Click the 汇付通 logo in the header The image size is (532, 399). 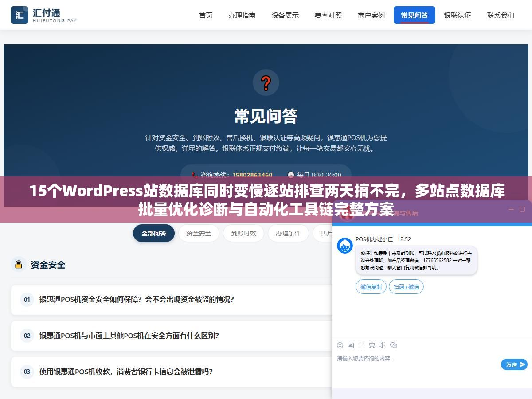coord(43,15)
